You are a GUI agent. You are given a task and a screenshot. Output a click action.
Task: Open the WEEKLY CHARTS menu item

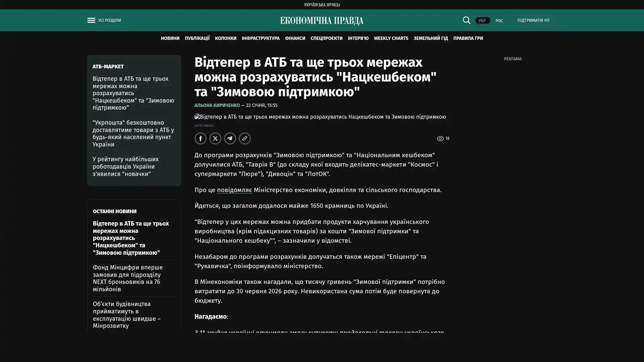[391, 38]
